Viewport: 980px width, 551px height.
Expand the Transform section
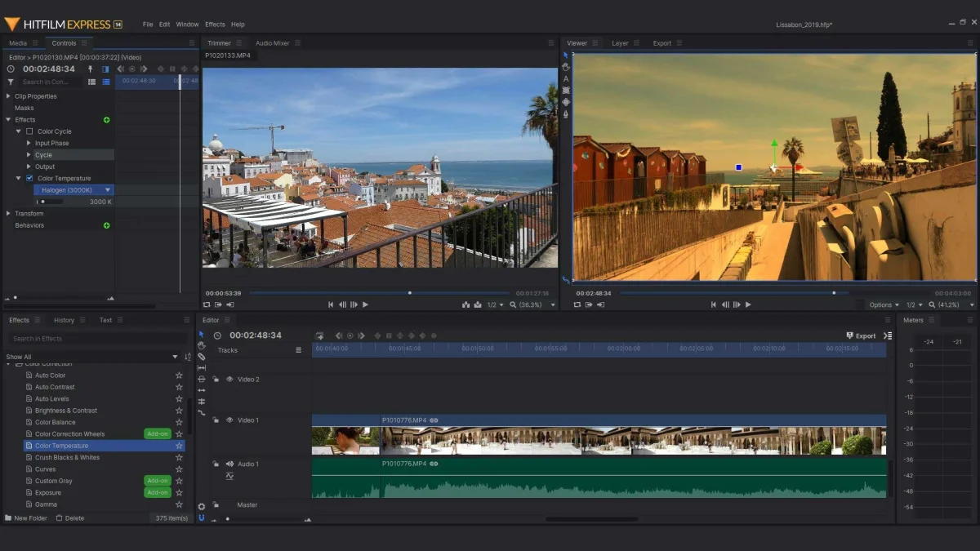tap(8, 214)
